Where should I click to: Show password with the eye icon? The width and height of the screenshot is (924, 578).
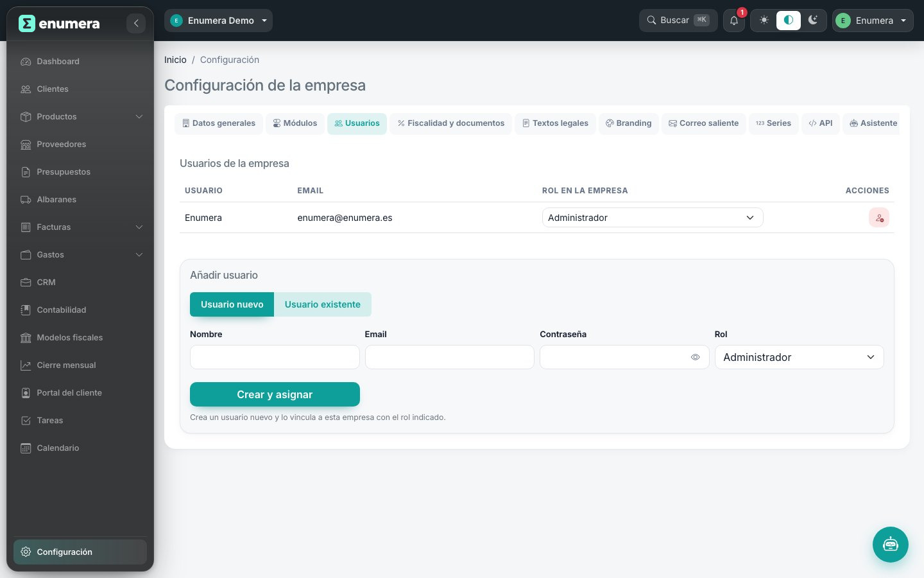pyautogui.click(x=695, y=357)
